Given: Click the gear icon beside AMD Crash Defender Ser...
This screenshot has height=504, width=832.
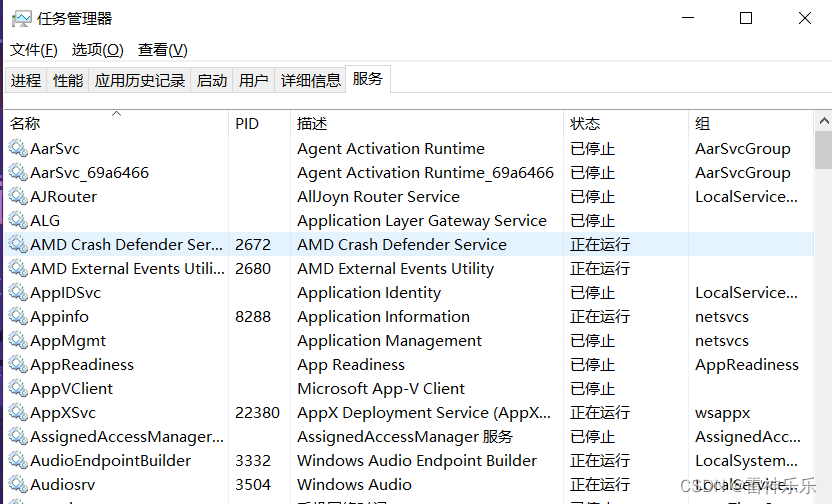Looking at the screenshot, I should coord(18,244).
